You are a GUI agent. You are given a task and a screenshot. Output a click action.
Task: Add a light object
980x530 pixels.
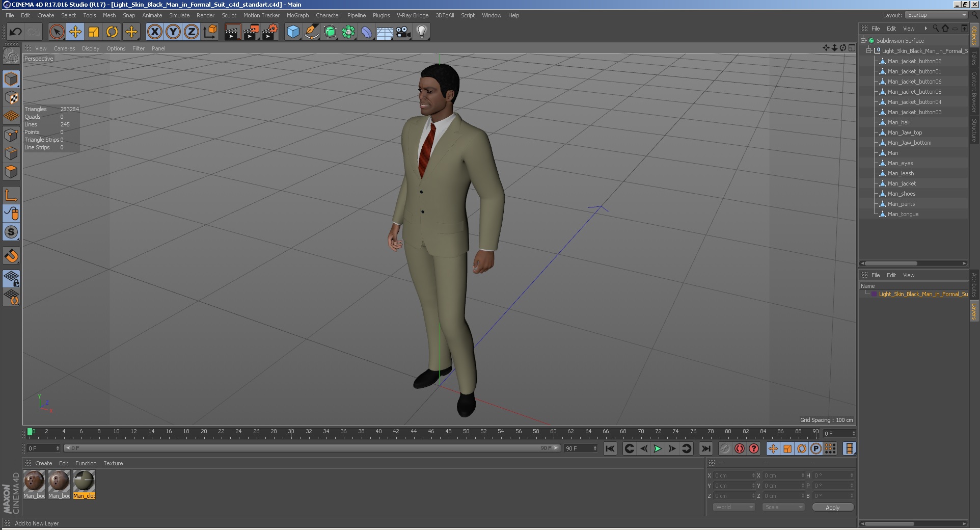point(422,32)
